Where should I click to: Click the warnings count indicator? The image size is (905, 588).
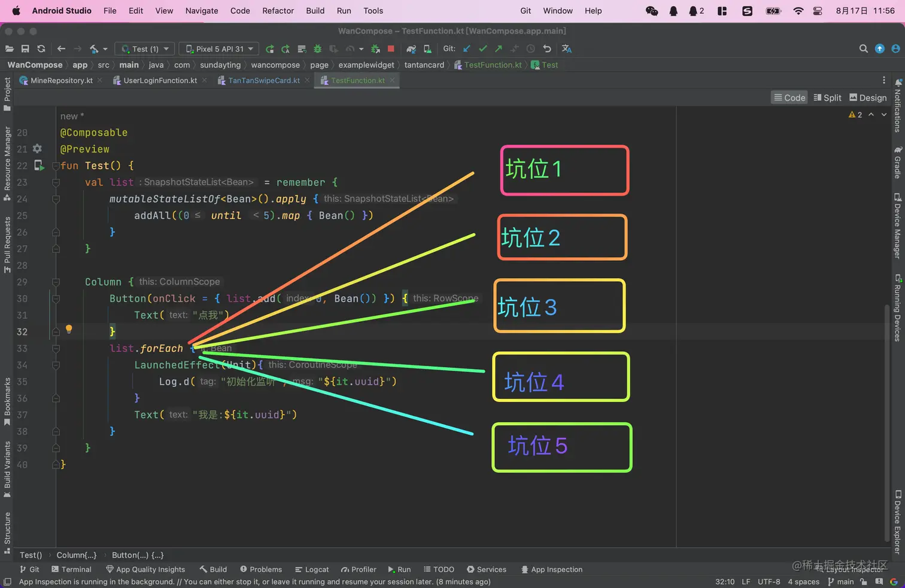tap(855, 114)
